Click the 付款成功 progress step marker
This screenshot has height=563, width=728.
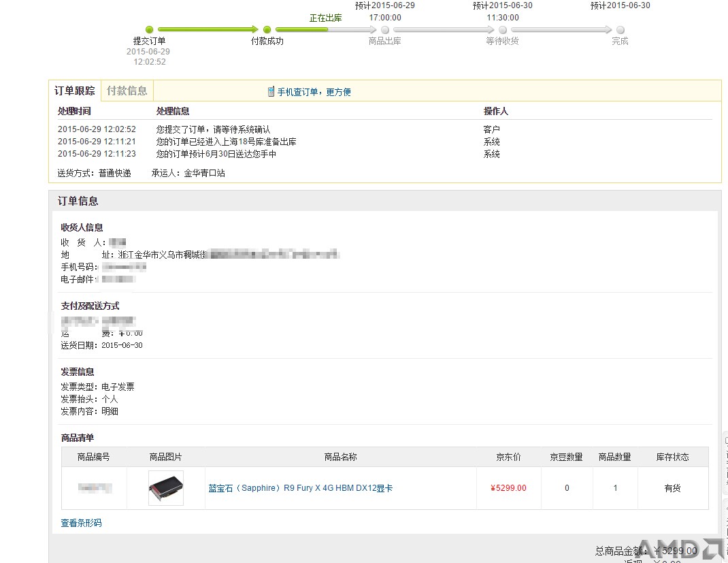tap(267, 30)
